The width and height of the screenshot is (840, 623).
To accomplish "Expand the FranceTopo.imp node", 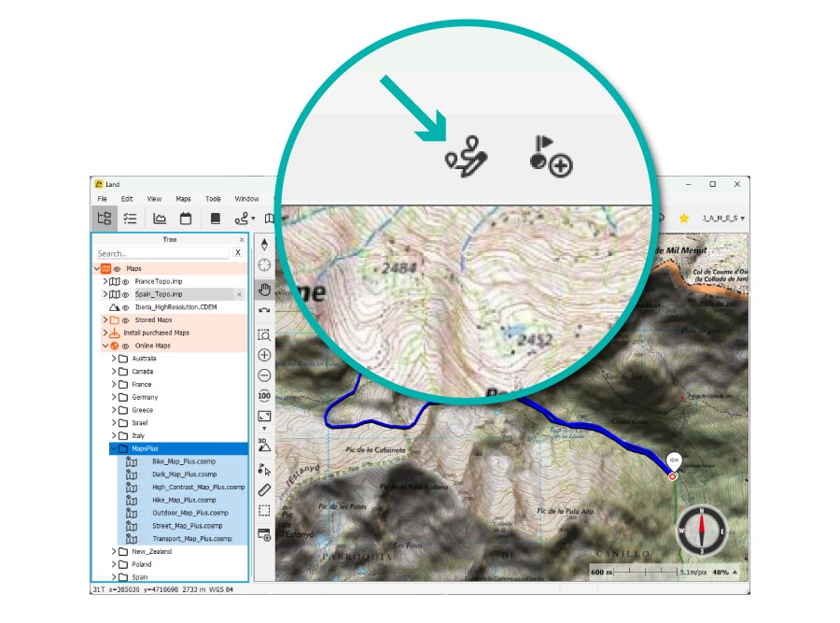I will 105,281.
